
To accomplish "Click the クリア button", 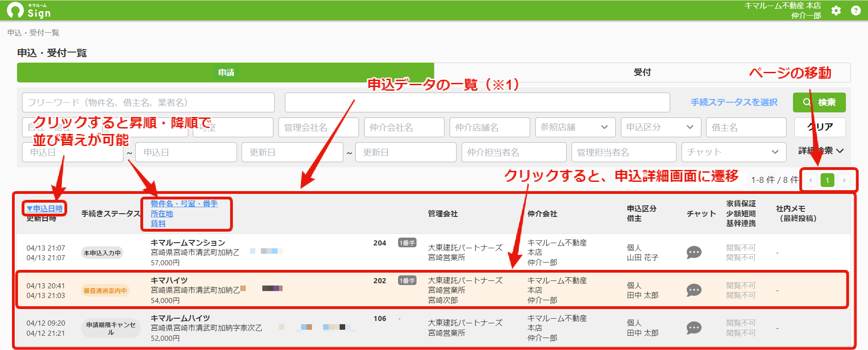I will point(820,127).
